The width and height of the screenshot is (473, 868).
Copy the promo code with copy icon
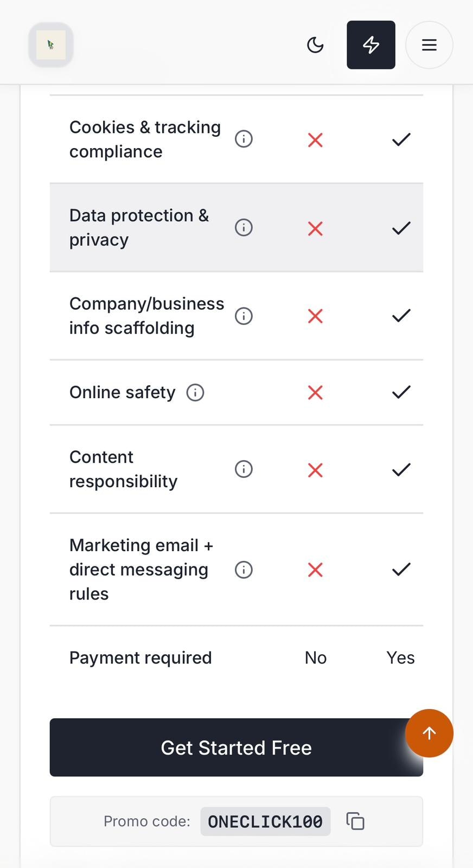tap(355, 821)
